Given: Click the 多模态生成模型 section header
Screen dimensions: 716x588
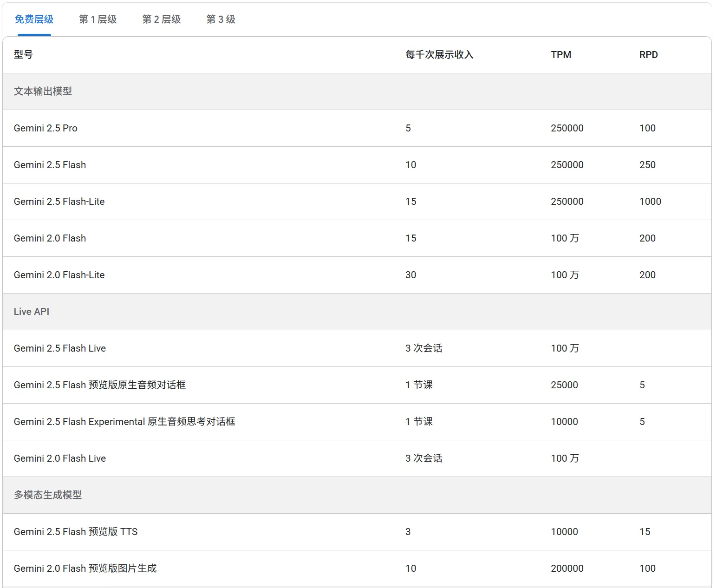Looking at the screenshot, I should (48, 495).
